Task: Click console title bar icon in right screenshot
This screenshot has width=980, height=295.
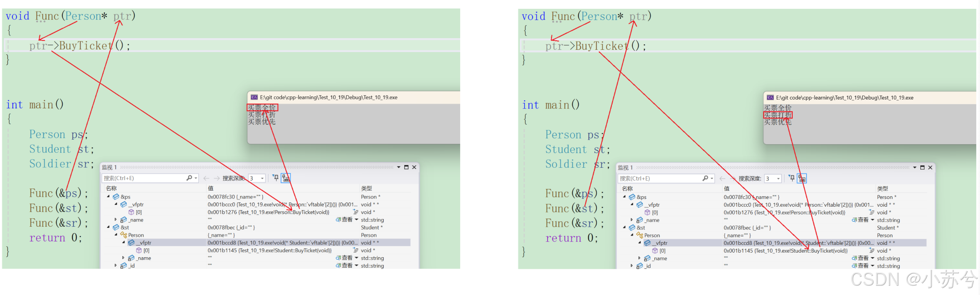Action: [x=770, y=98]
